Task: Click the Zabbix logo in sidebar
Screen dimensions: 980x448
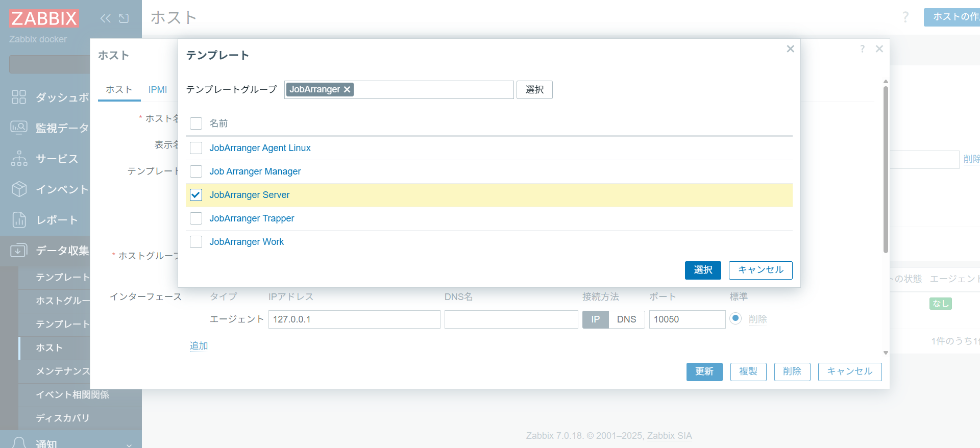Action: tap(44, 18)
